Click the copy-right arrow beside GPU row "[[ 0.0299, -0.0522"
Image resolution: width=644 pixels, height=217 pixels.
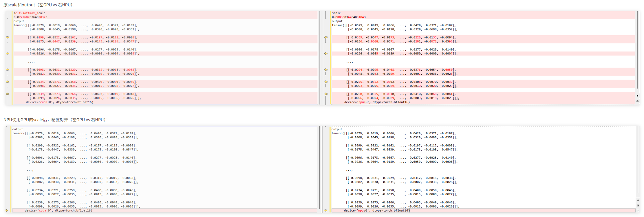click(8, 37)
